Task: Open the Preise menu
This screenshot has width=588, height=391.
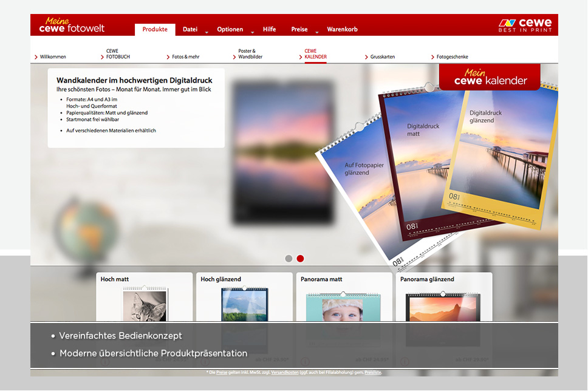Action: [299, 29]
